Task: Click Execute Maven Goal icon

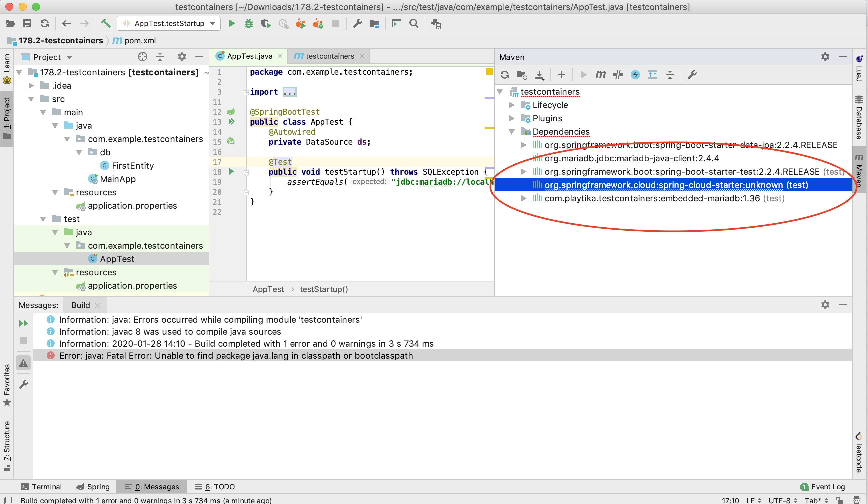Action: click(x=600, y=75)
